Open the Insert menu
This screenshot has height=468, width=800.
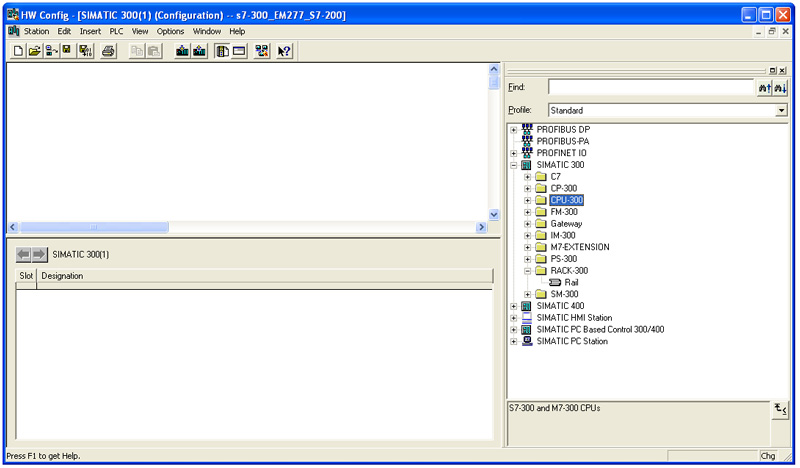[x=90, y=31]
